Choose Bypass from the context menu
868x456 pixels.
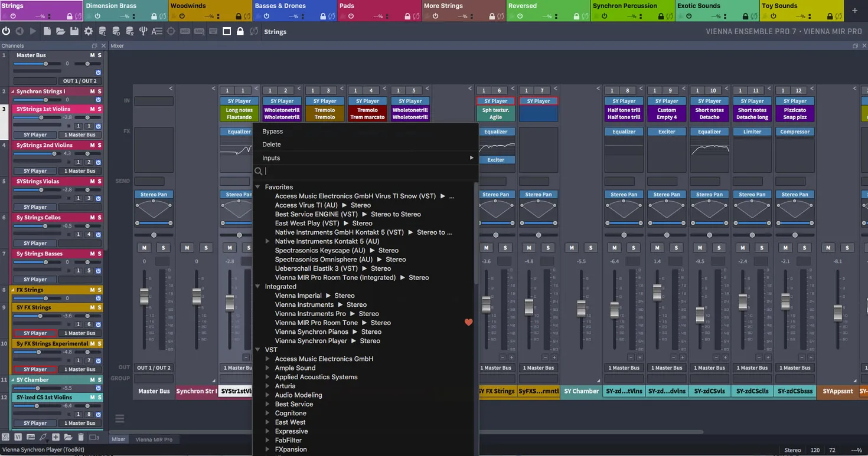pos(273,132)
